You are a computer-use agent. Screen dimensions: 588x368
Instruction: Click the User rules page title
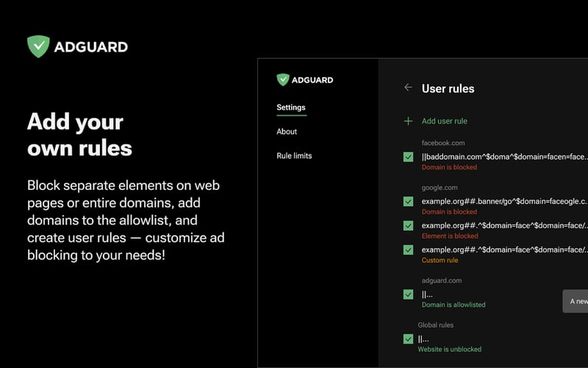pos(448,88)
